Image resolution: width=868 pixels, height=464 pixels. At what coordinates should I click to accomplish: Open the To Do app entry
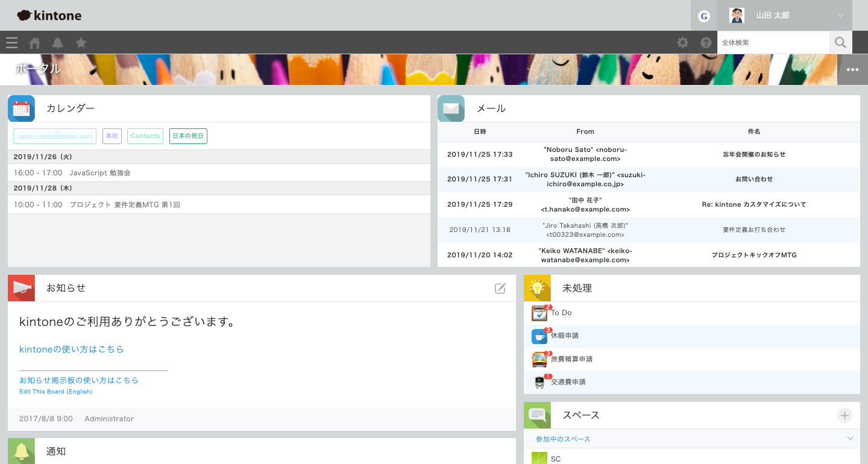(x=561, y=313)
